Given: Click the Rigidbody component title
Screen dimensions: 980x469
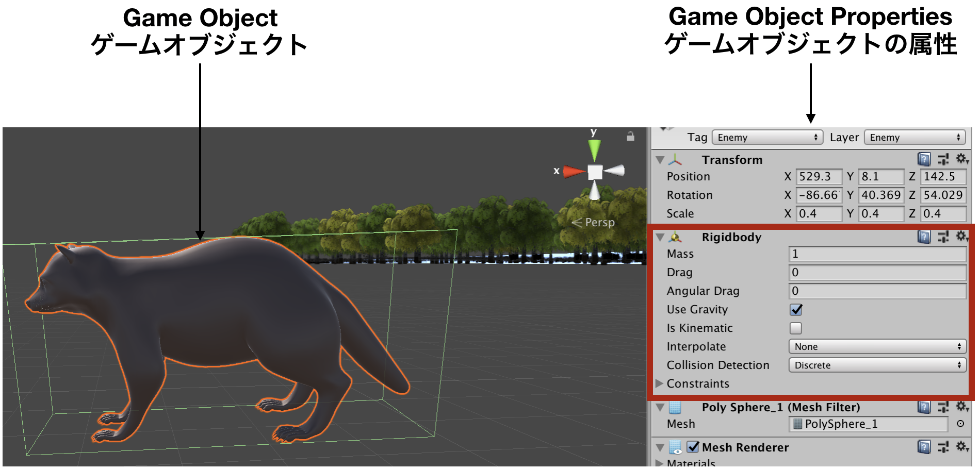Looking at the screenshot, I should 731,237.
